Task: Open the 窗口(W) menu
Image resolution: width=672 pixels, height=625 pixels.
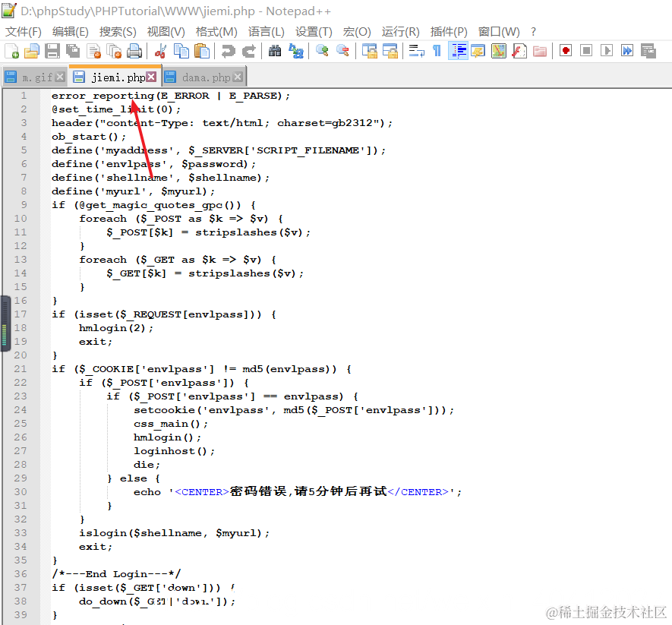Action: pos(499,32)
